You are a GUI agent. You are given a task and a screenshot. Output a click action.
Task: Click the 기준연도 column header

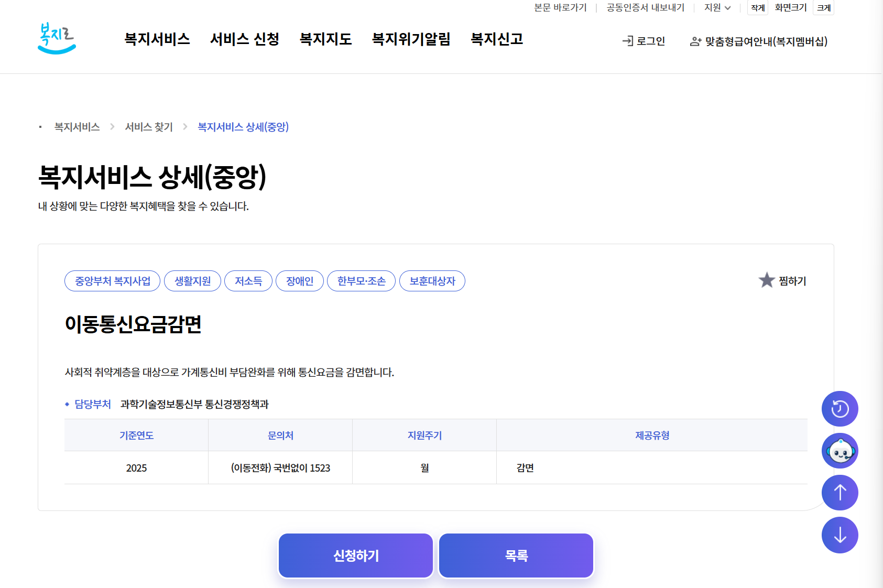[x=136, y=435]
